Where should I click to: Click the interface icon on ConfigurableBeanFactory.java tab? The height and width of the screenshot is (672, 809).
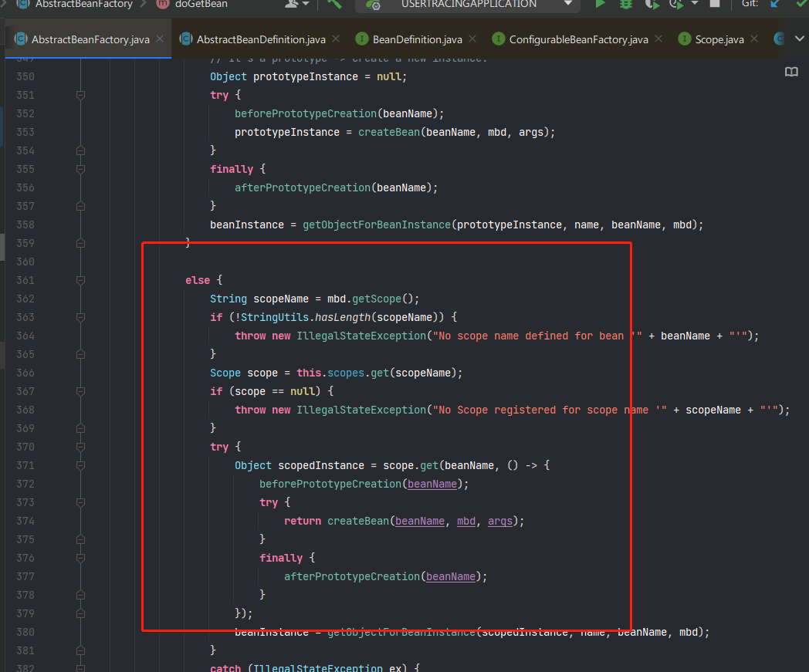click(x=499, y=39)
